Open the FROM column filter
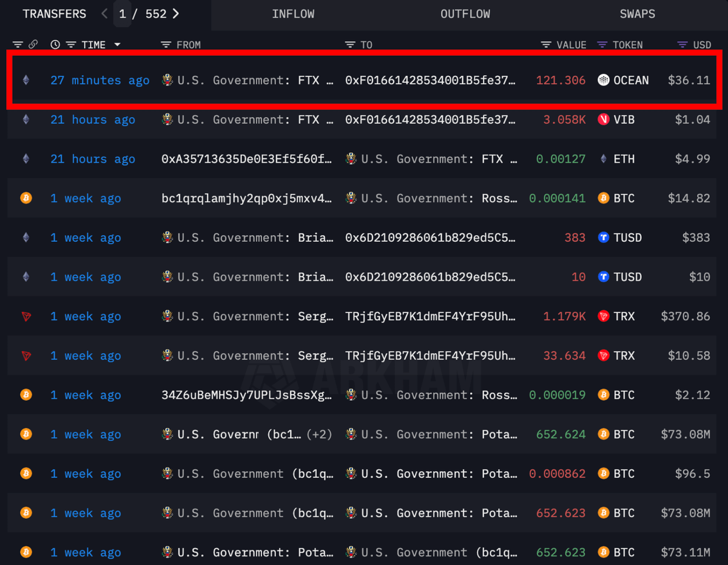Viewport: 728px width, 565px height. [166, 45]
